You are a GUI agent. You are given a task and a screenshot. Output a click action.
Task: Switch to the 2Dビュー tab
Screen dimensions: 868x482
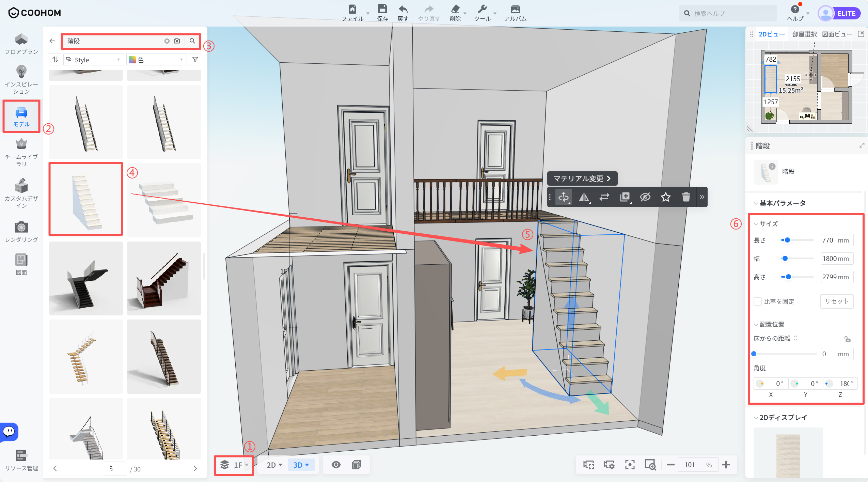pos(772,34)
